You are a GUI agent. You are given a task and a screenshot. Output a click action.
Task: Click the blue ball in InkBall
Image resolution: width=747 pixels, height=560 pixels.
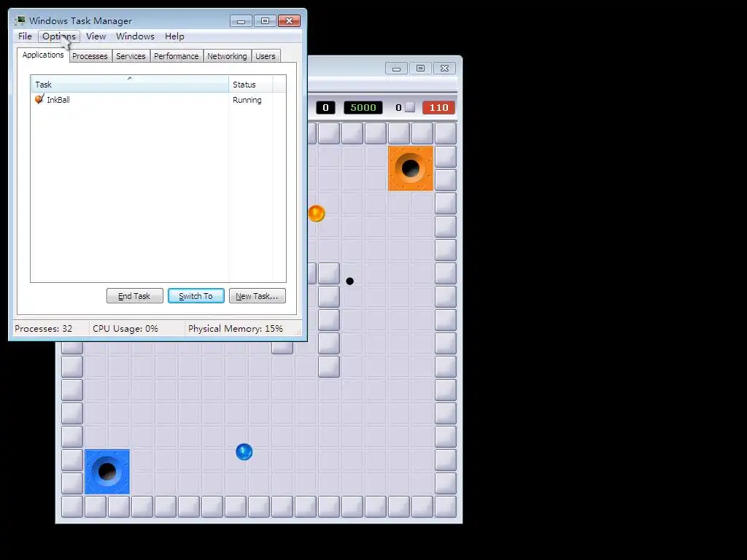tap(244, 451)
